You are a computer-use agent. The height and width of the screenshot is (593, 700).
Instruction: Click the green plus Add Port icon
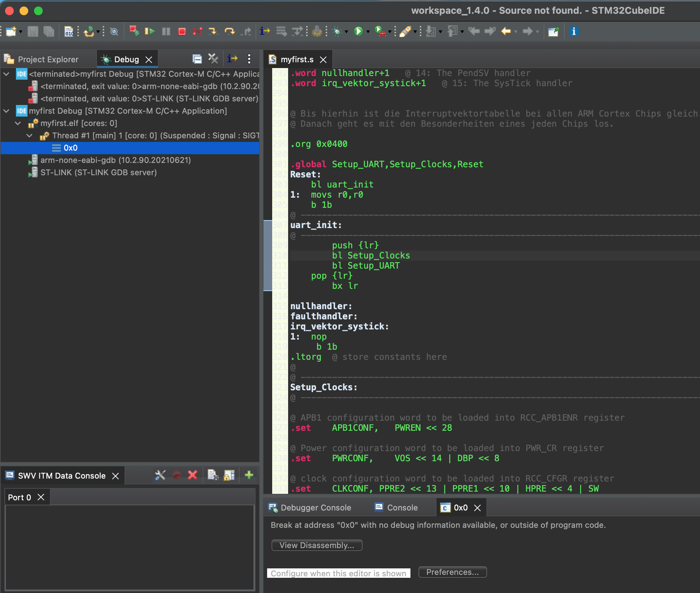(249, 475)
